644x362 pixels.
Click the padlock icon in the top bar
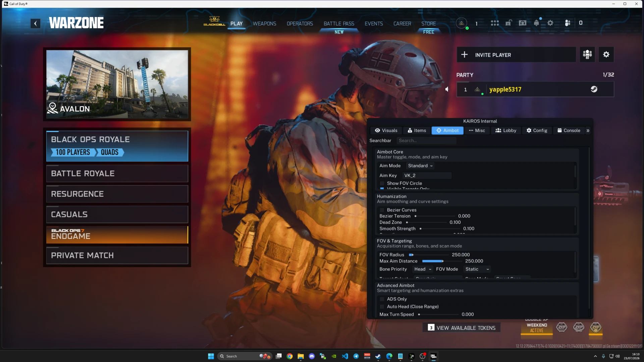[508, 23]
